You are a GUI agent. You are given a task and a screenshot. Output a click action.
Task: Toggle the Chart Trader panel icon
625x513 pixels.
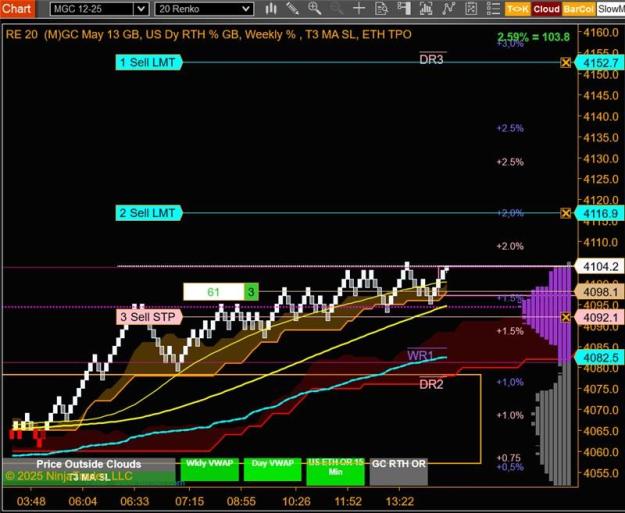tap(404, 9)
